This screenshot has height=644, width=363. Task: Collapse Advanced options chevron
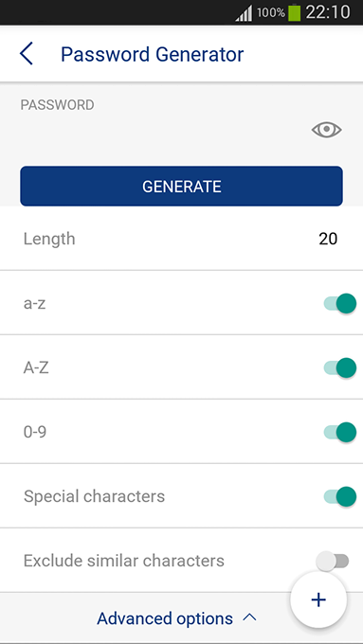click(249, 617)
